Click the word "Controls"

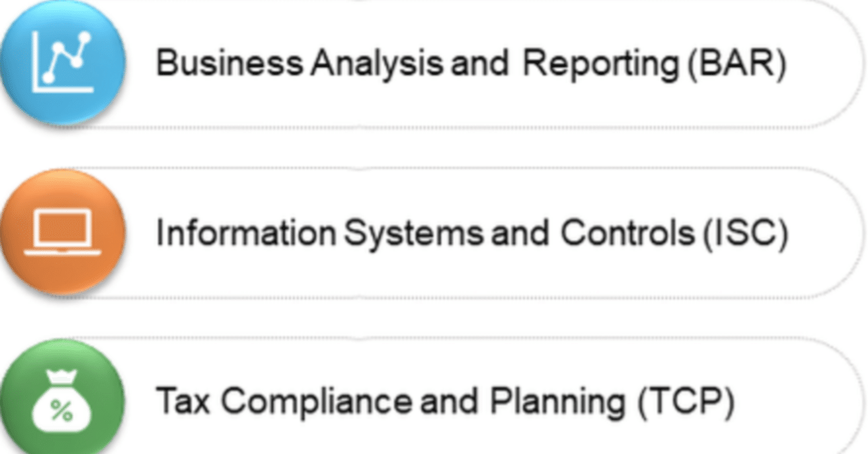(x=627, y=234)
